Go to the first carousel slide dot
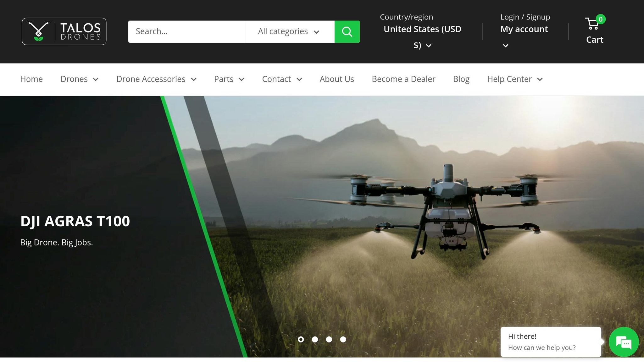This screenshot has width=644, height=362. tap(301, 339)
